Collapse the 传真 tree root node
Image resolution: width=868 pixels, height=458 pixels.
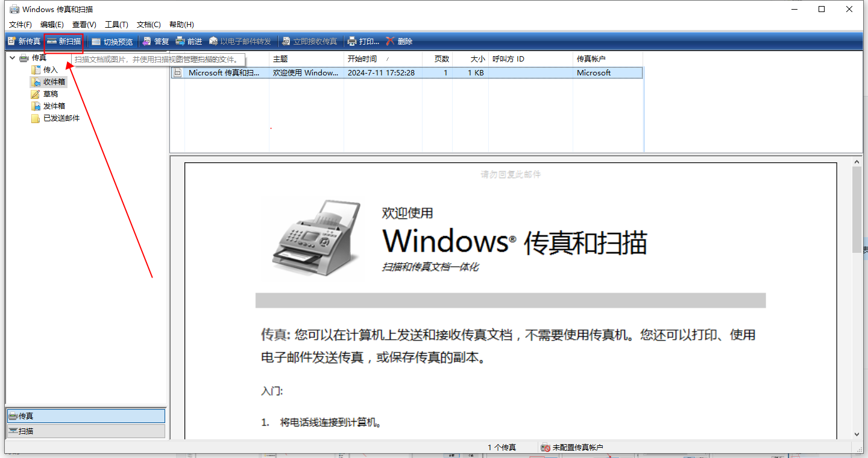[x=12, y=58]
